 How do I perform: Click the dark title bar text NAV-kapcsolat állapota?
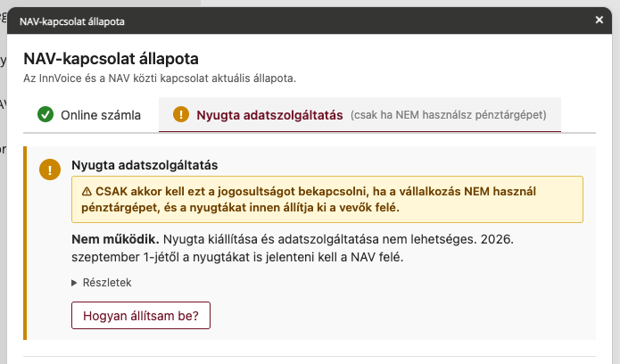(72, 21)
